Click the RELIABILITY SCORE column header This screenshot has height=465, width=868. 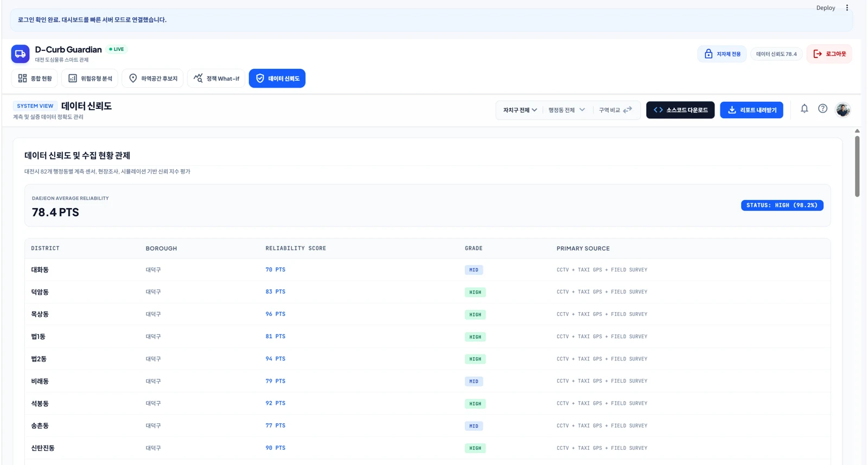[x=296, y=248]
